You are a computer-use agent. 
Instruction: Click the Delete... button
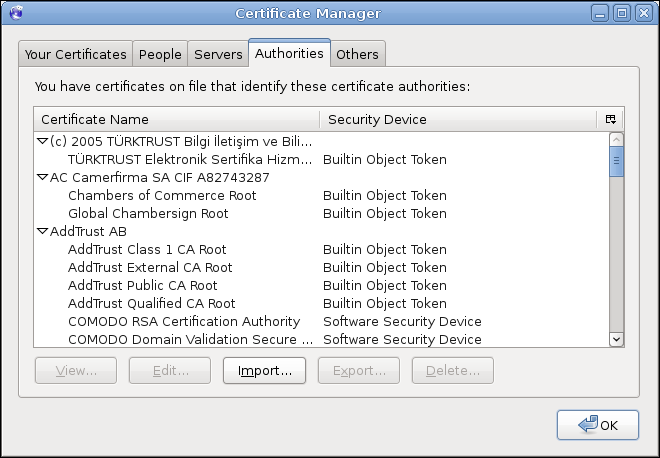tap(453, 370)
